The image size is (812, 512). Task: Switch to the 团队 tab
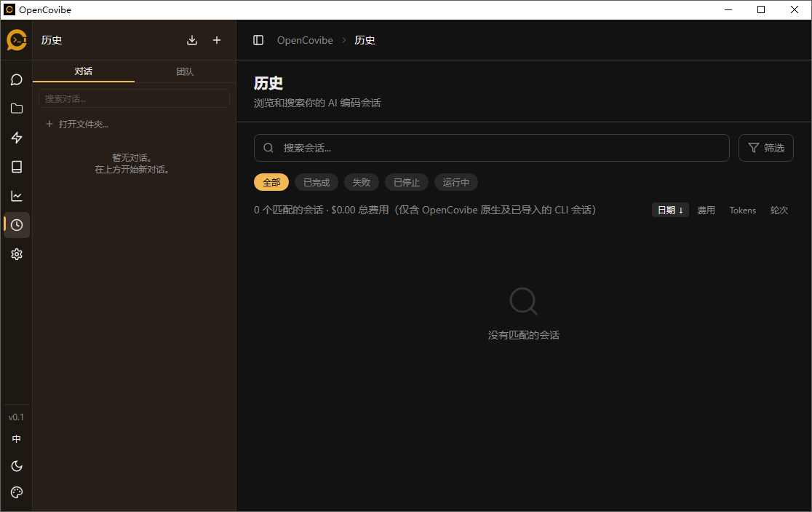coord(184,71)
